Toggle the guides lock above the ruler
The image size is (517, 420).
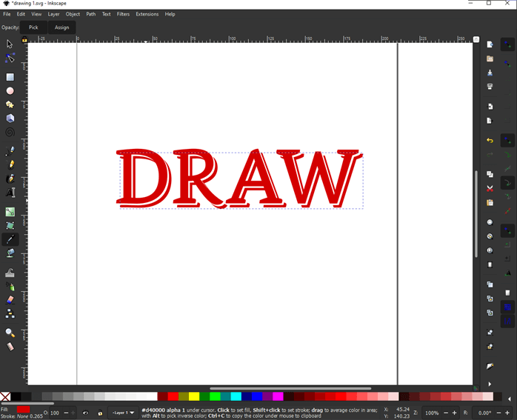(x=24, y=40)
